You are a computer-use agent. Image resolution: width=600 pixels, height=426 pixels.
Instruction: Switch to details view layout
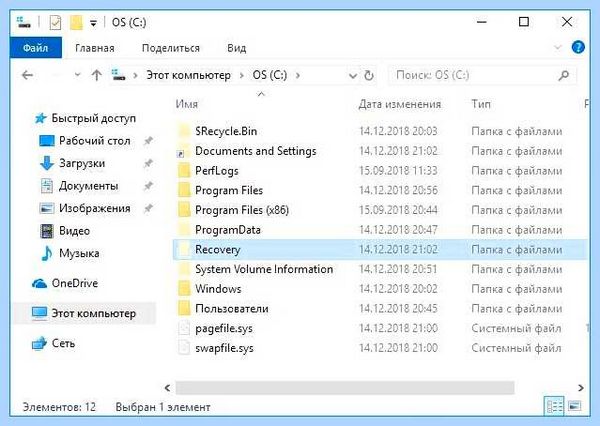coord(554,406)
